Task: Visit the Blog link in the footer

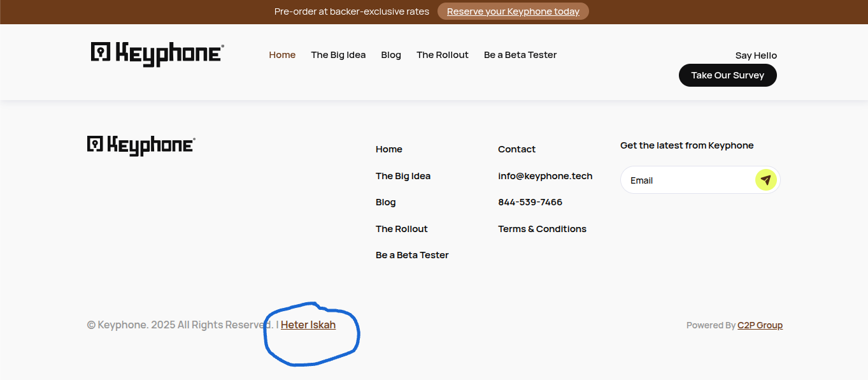Action: click(x=386, y=202)
